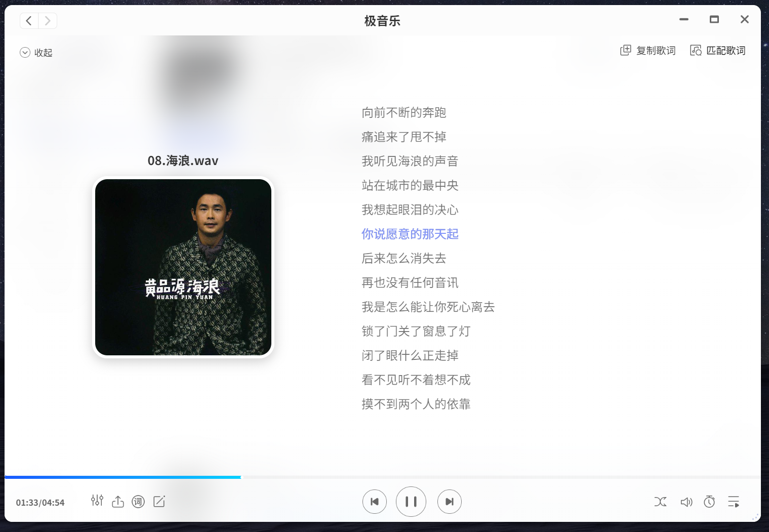Maximize the 极音乐 window
This screenshot has height=532, width=769.
pos(714,20)
